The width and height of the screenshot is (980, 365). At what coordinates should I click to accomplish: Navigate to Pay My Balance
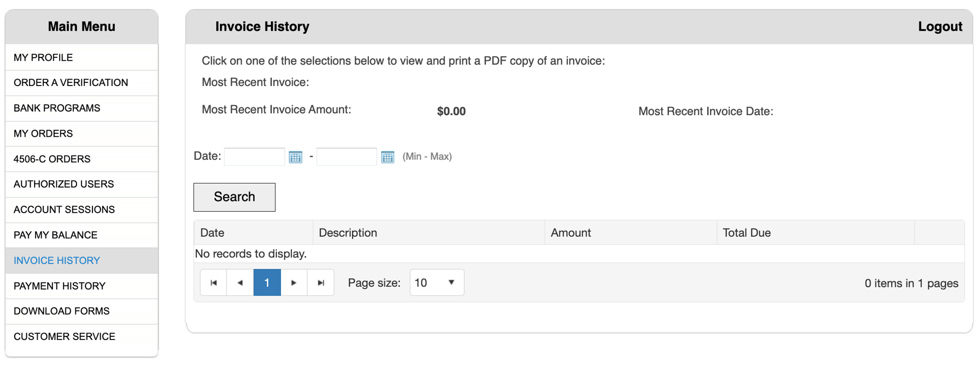55,235
